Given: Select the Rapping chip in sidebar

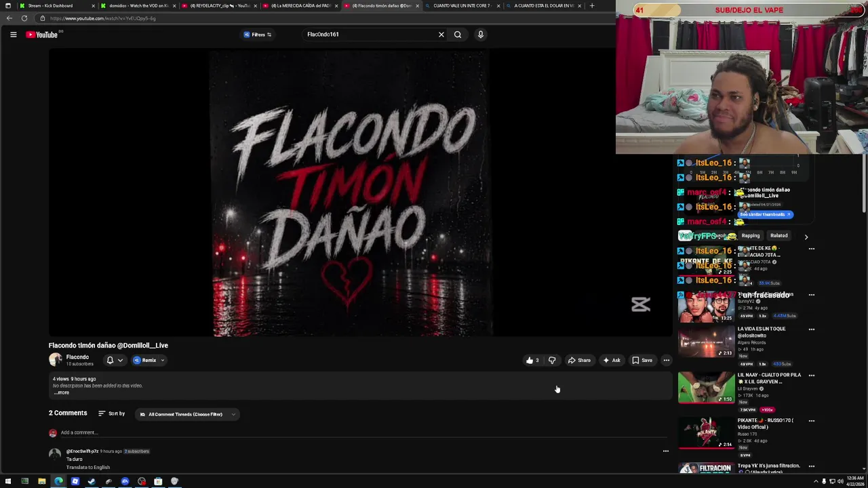Looking at the screenshot, I should click(x=751, y=236).
